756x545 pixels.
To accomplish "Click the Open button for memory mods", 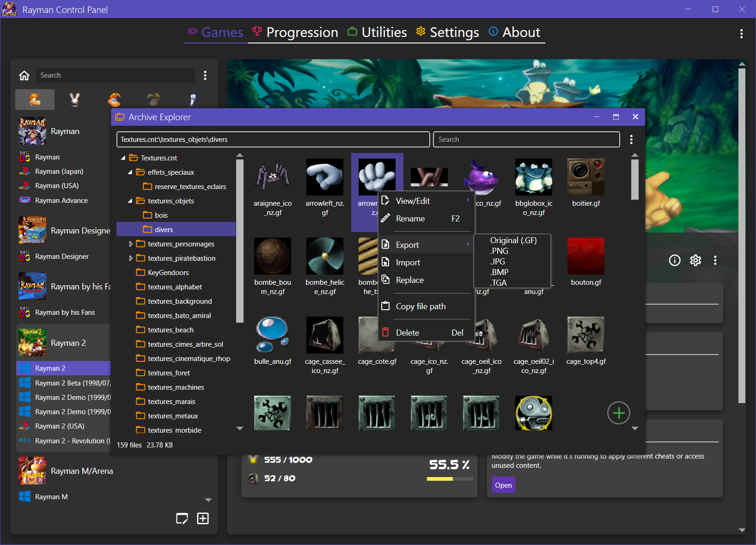I will tap(503, 485).
